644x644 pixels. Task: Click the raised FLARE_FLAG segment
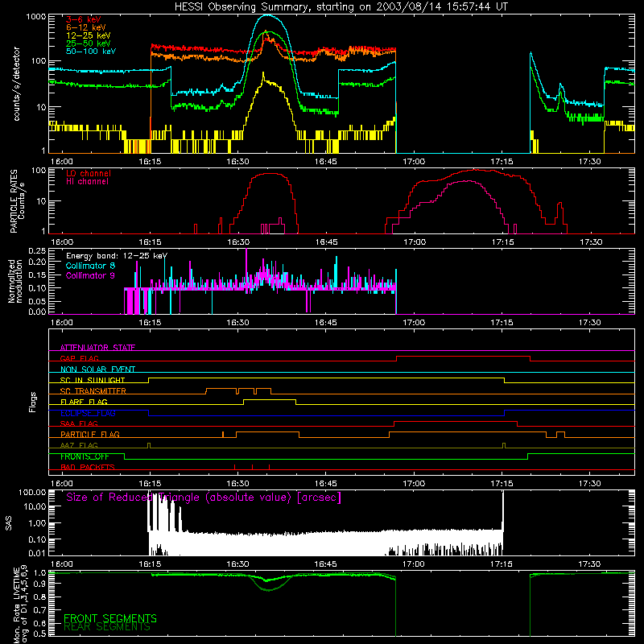270,399
